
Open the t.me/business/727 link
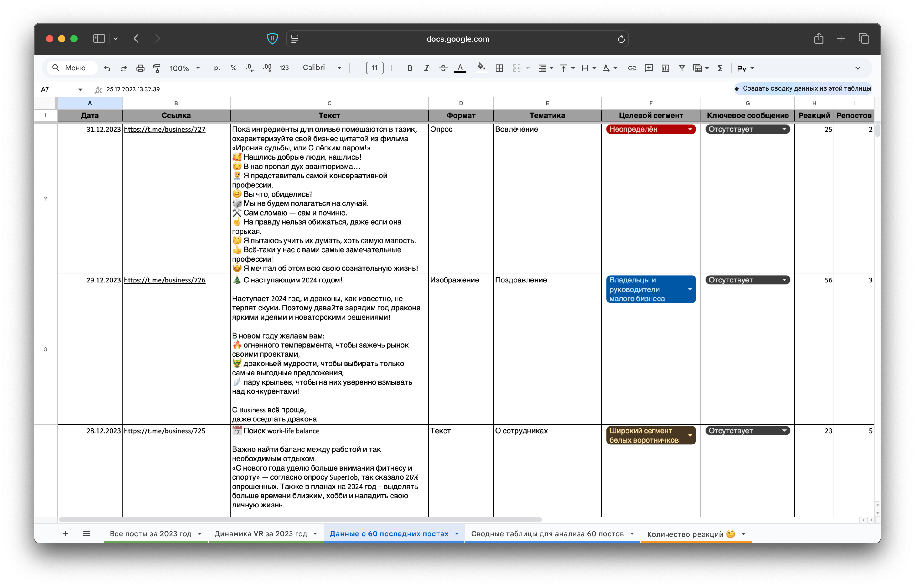coord(164,129)
